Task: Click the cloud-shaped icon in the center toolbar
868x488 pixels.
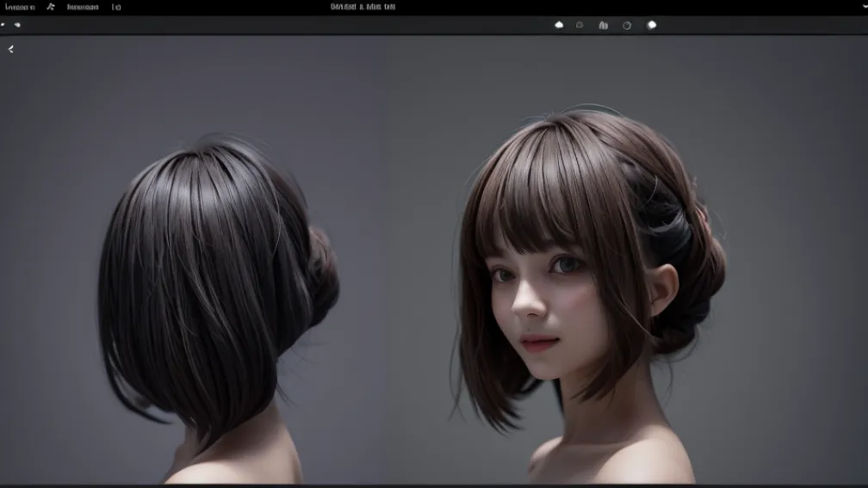Action: 559,25
